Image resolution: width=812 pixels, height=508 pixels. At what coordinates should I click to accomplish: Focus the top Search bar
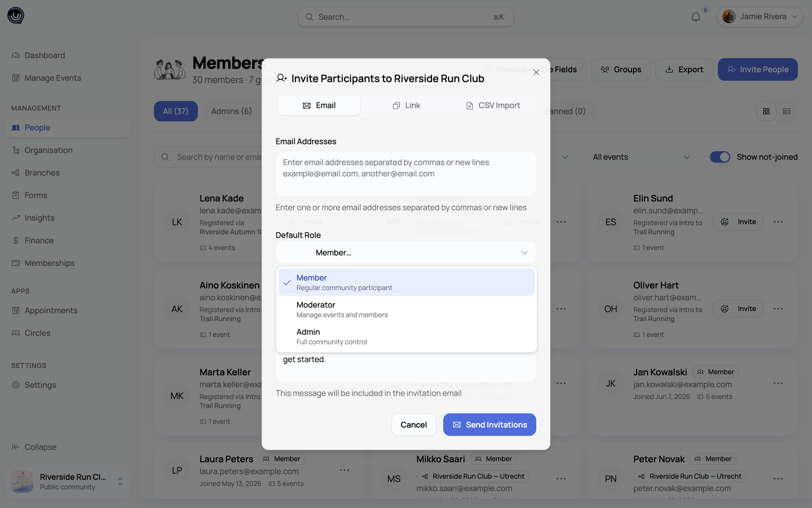(x=406, y=17)
